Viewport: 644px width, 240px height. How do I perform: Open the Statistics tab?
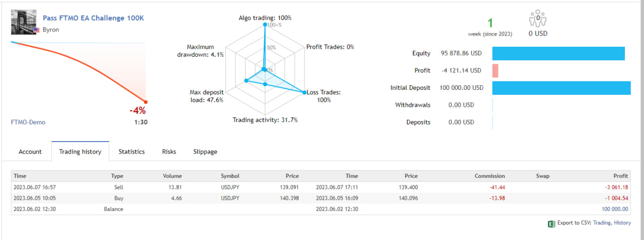tap(131, 152)
